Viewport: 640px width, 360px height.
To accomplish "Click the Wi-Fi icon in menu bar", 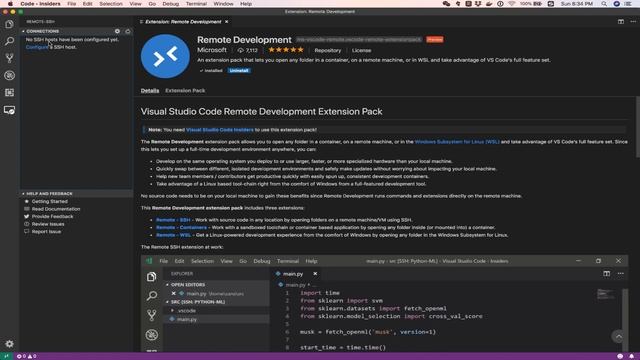I will pos(511,4).
